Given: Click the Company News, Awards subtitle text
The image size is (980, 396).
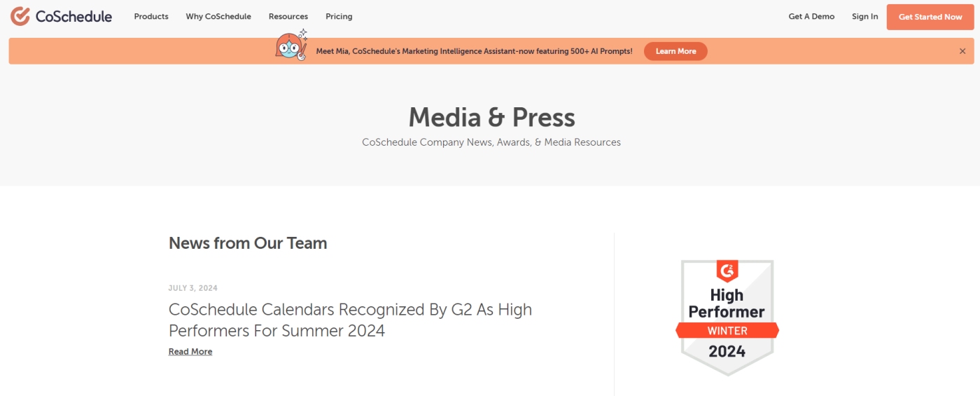Looking at the screenshot, I should tap(491, 142).
